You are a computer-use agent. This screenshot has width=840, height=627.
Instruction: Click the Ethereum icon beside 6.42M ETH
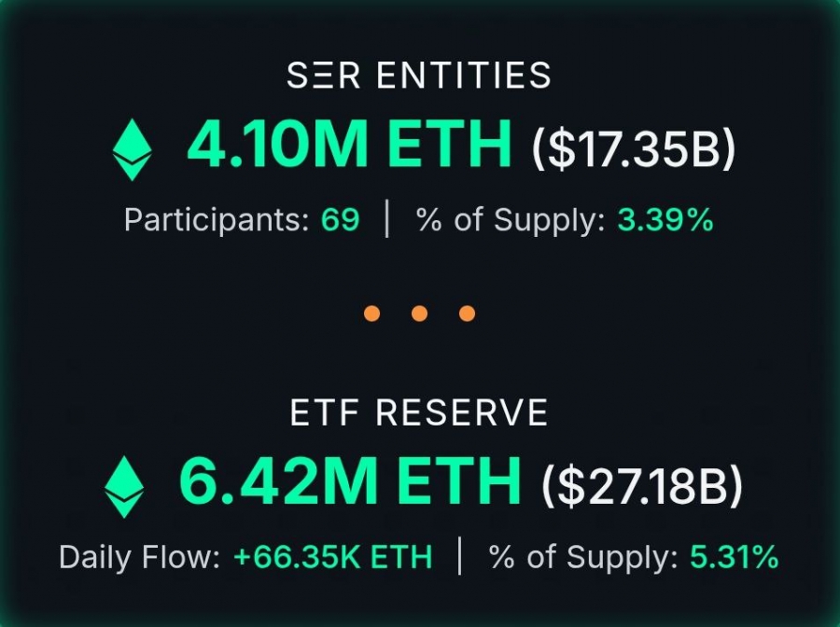124,487
